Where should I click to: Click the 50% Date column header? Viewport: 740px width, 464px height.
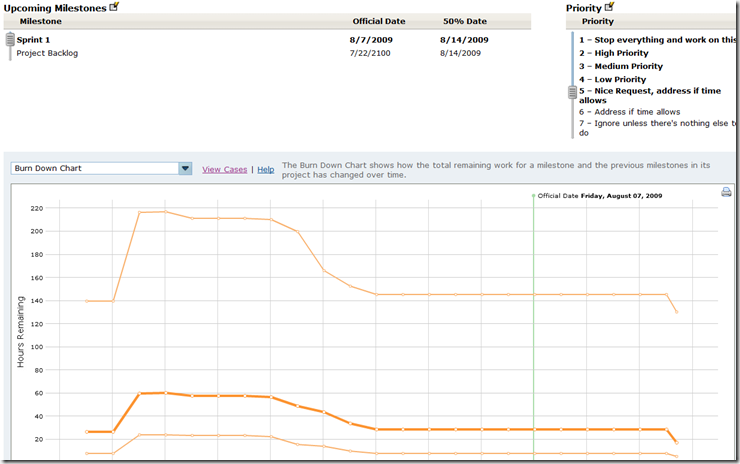pyautogui.click(x=465, y=21)
